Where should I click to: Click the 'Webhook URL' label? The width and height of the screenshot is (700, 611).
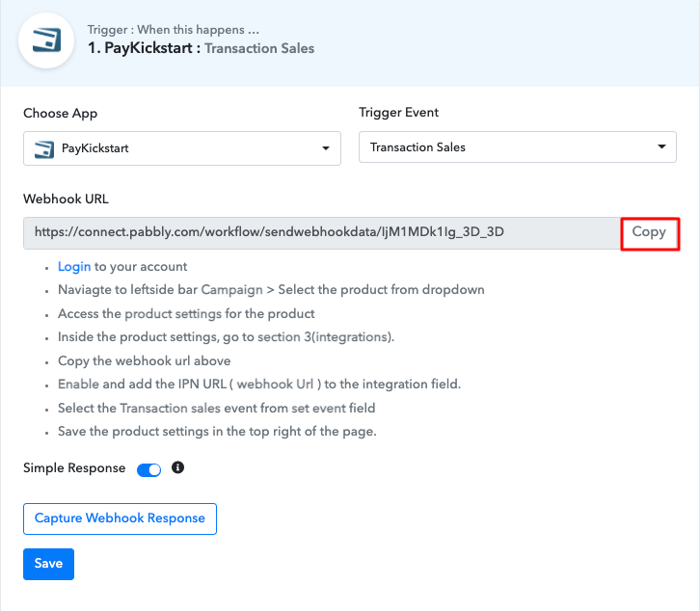pos(67,199)
